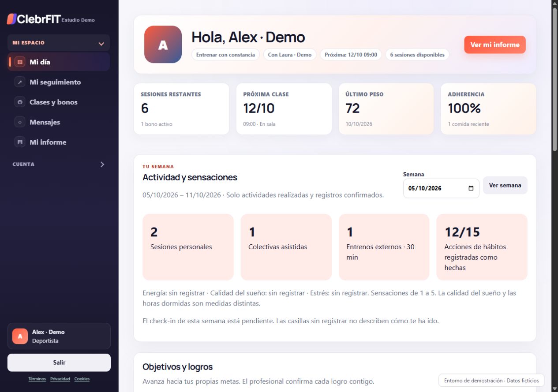Image resolution: width=558 pixels, height=392 pixels.
Task: Click the Objetivos y logros heading
Action: 177,366
